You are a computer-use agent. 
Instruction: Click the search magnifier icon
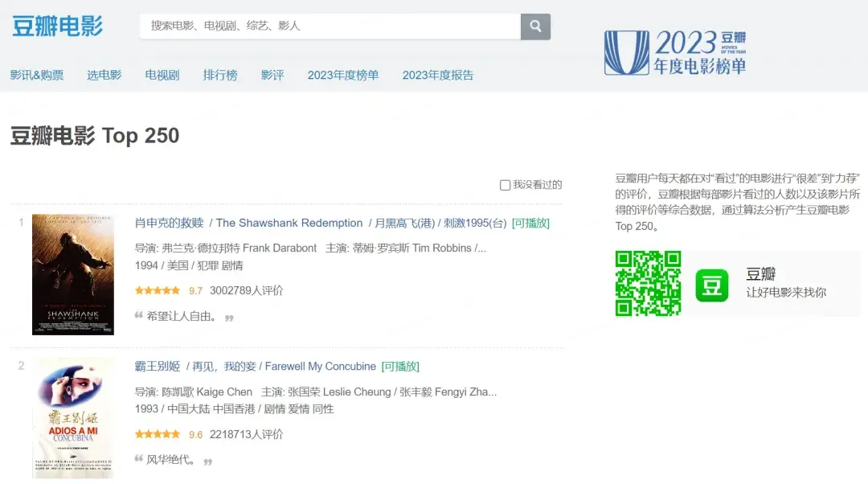coord(535,27)
